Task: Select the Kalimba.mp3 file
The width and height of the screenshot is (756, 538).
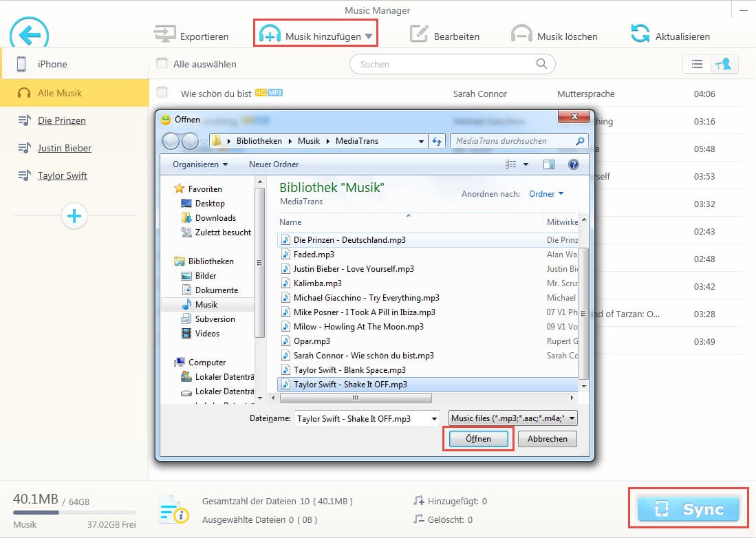Action: tap(317, 283)
